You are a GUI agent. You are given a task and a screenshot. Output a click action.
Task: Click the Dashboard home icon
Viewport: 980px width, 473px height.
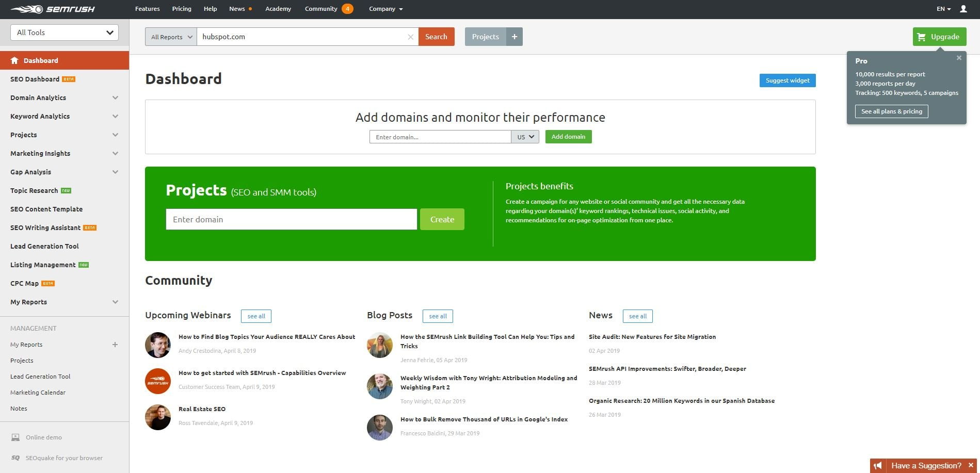coord(14,60)
